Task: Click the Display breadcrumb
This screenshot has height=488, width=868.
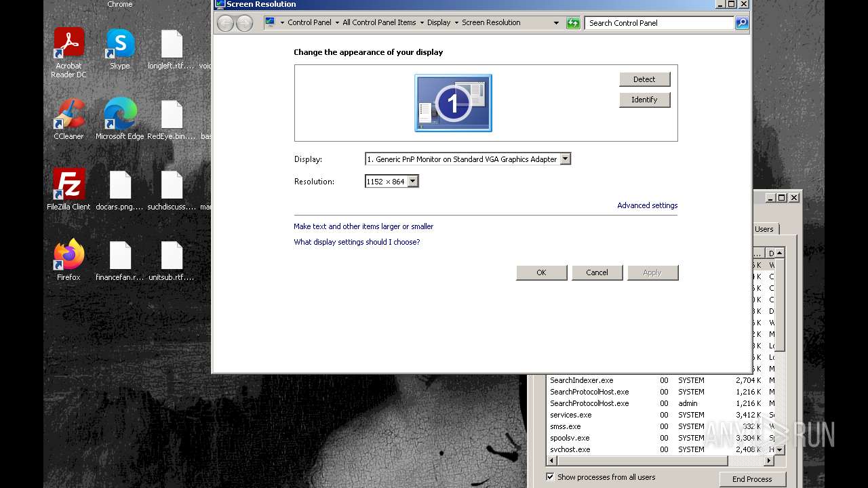Action: [439, 22]
